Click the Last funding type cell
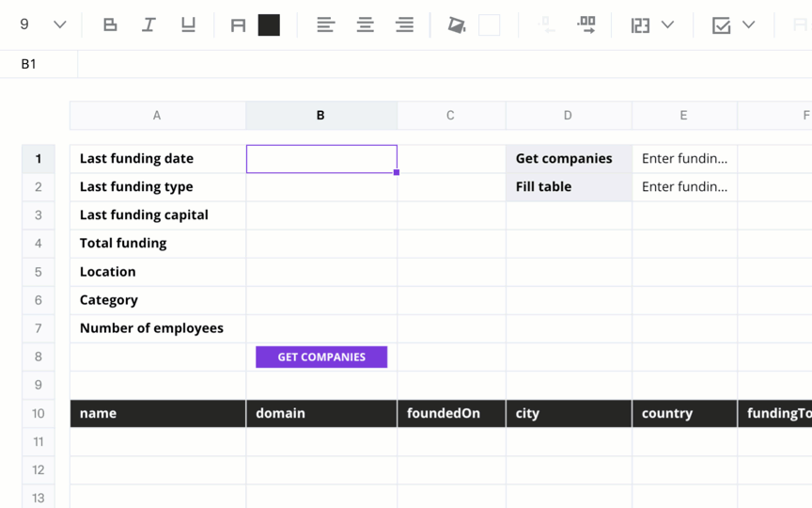Screen dimensions: 812x508 (158, 187)
